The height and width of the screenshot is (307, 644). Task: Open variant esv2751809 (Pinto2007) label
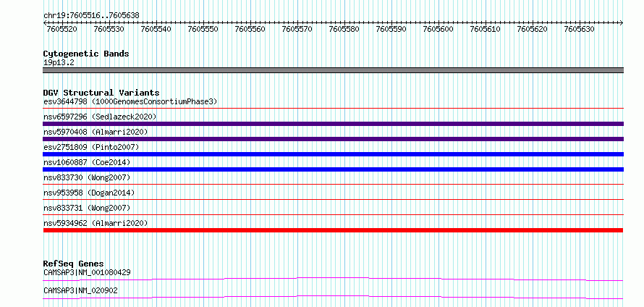pyautogui.click(x=91, y=147)
